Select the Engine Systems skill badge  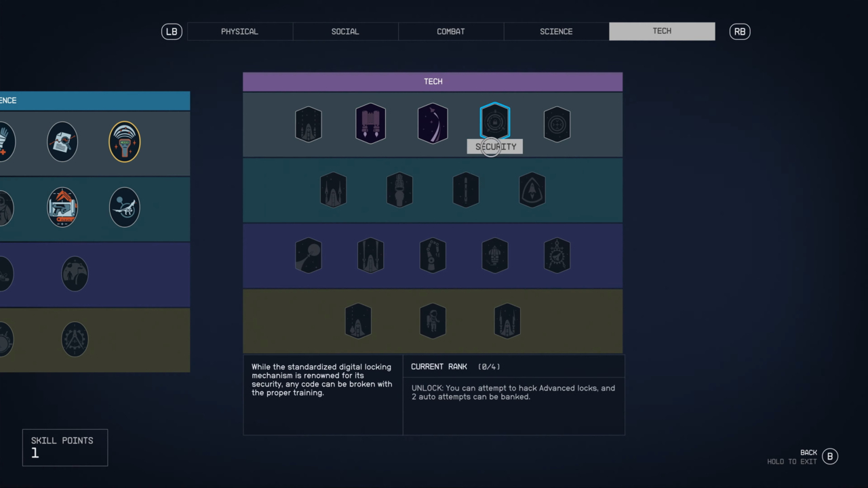399,190
